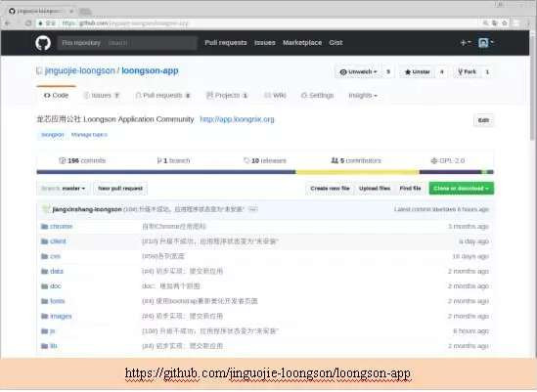Viewport: 537px width, 392px height.
Task: Close the loongson-app browser tab
Action: pos(71,11)
